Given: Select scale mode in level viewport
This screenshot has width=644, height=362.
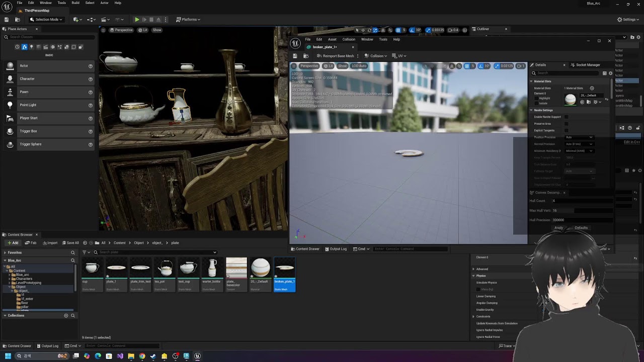Looking at the screenshot, I should point(375,30).
